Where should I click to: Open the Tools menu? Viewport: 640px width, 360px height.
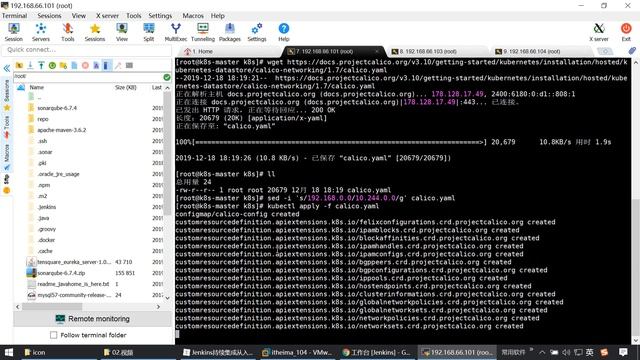point(133,16)
